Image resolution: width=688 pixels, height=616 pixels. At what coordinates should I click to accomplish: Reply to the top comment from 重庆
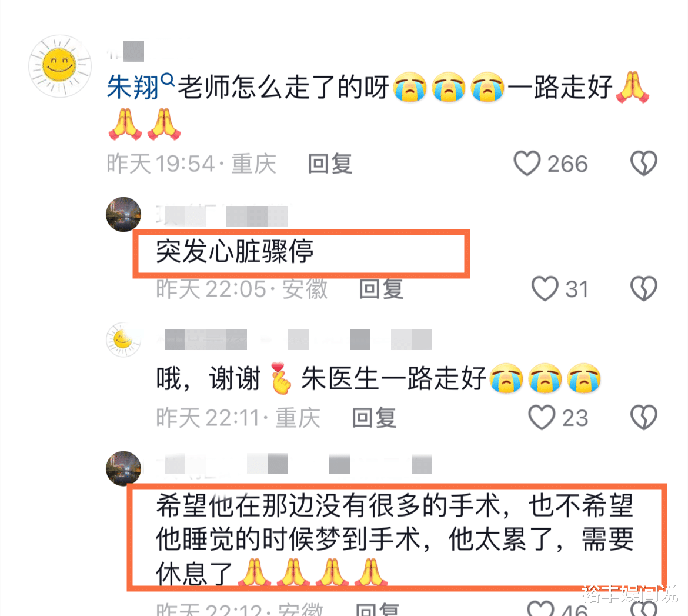pyautogui.click(x=330, y=164)
